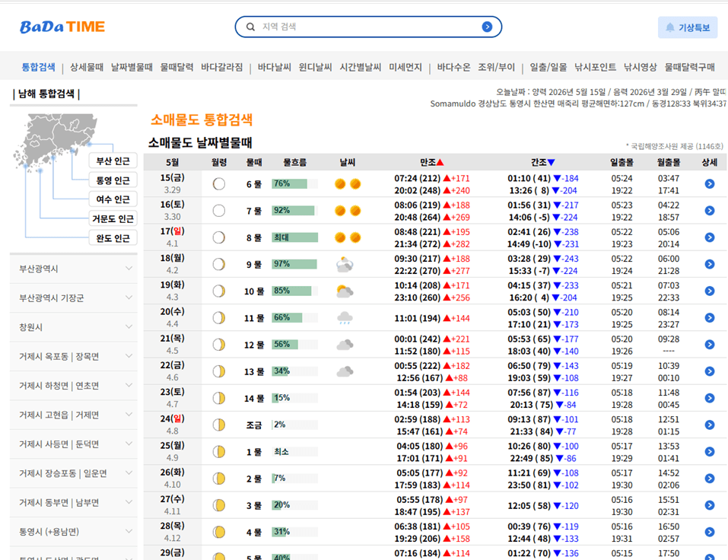
Task: Open 바다갈라짐 menu item
Action: 221,67
